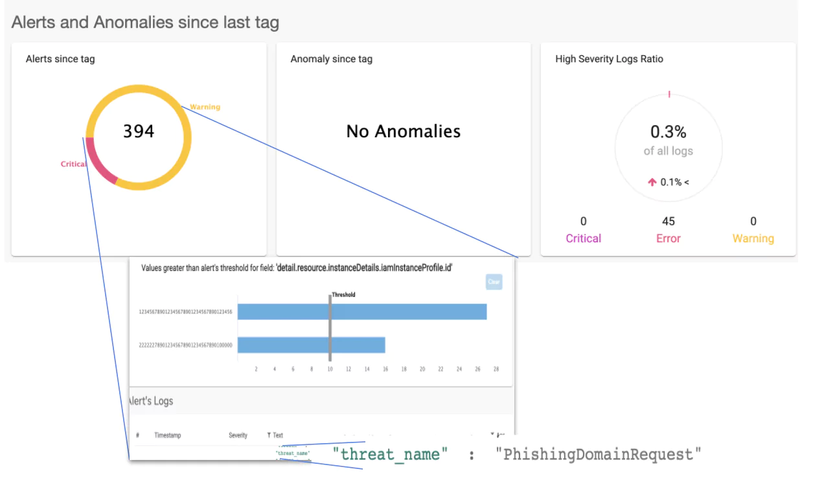Click the pink up-arrow in High Severity ratio
The height and width of the screenshot is (504, 824).
pyautogui.click(x=652, y=183)
